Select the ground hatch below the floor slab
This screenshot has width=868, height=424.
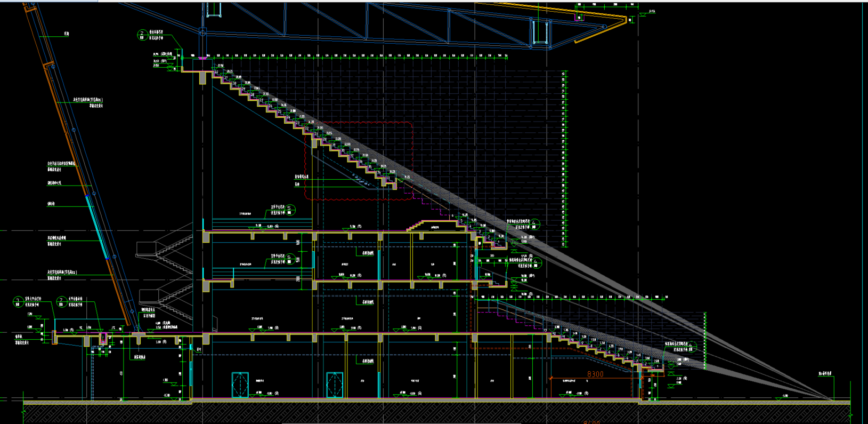tap(437, 413)
